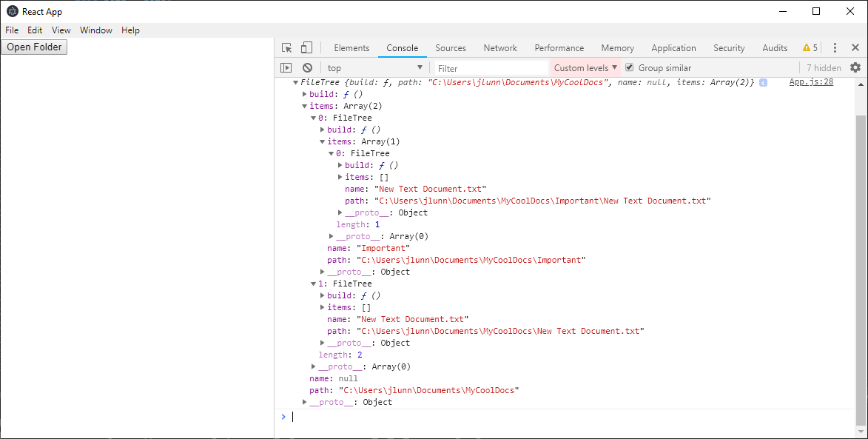Screen dimensions: 868x439
Task: Open console settings gear
Action: [x=855, y=67]
